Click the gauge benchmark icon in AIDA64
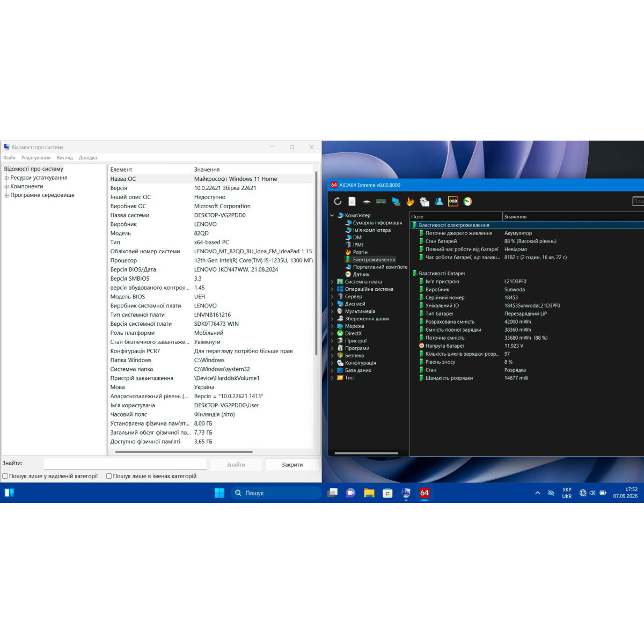Image resolution: width=644 pixels, height=644 pixels. [467, 201]
